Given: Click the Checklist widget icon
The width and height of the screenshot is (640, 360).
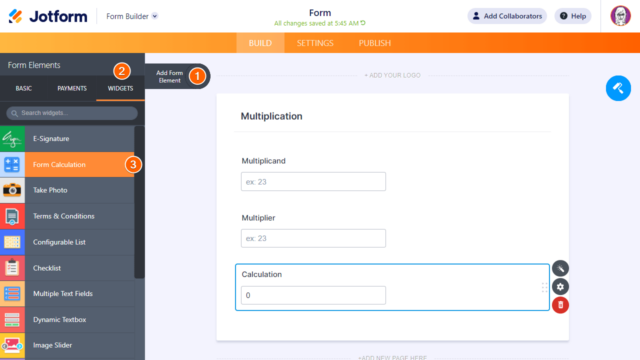Looking at the screenshot, I should tap(12, 268).
